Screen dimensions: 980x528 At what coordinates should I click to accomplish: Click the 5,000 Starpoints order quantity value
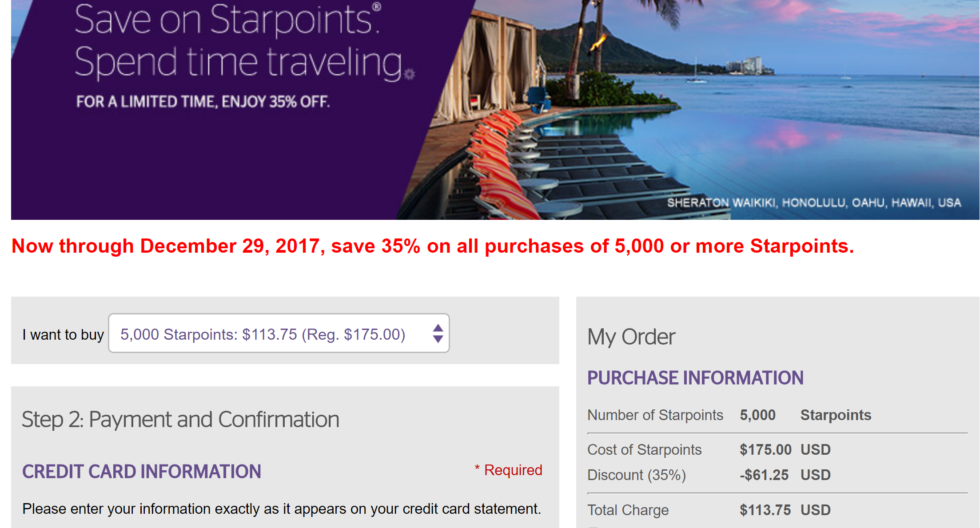click(x=757, y=415)
